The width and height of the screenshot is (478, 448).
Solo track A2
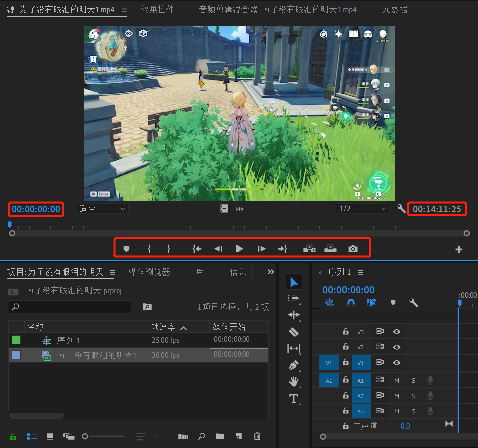[x=413, y=396]
